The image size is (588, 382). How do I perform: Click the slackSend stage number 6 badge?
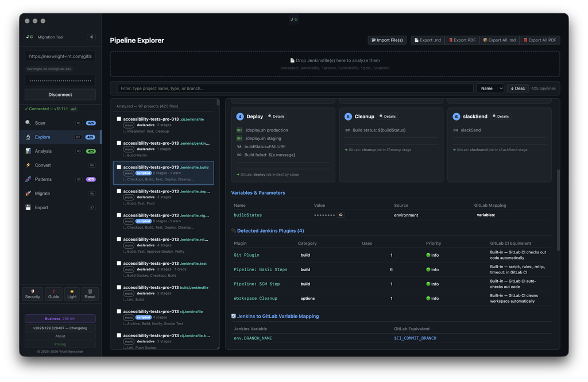coord(457,117)
